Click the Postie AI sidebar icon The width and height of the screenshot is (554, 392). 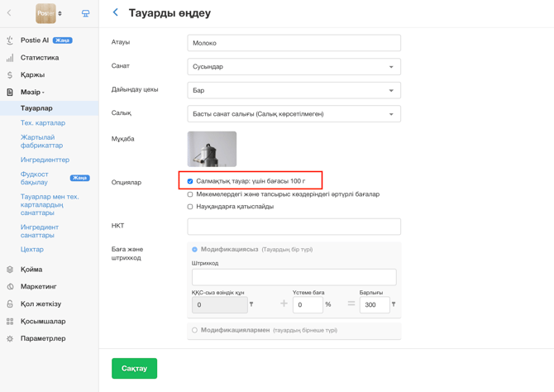point(10,41)
